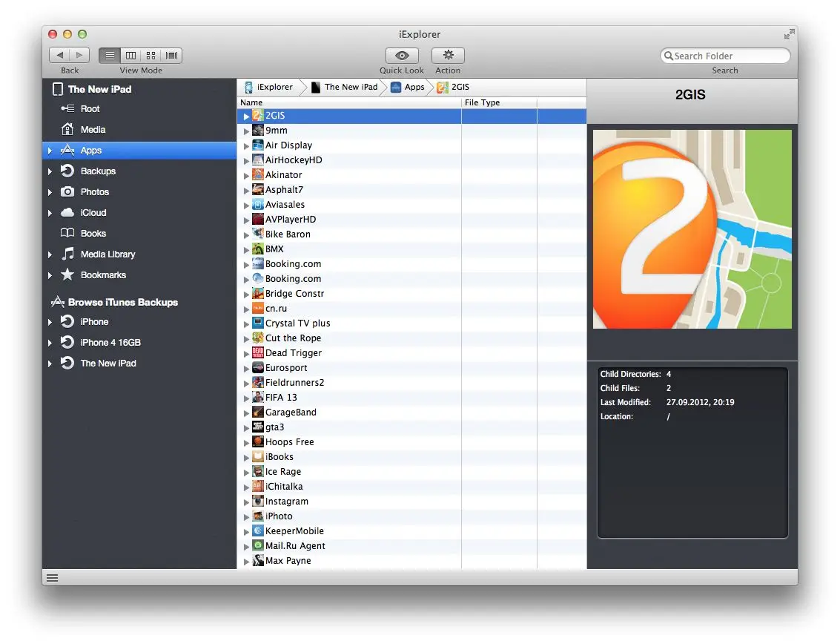Click the Bookmarks star icon
Image resolution: width=840 pixels, height=644 pixels.
(67, 275)
